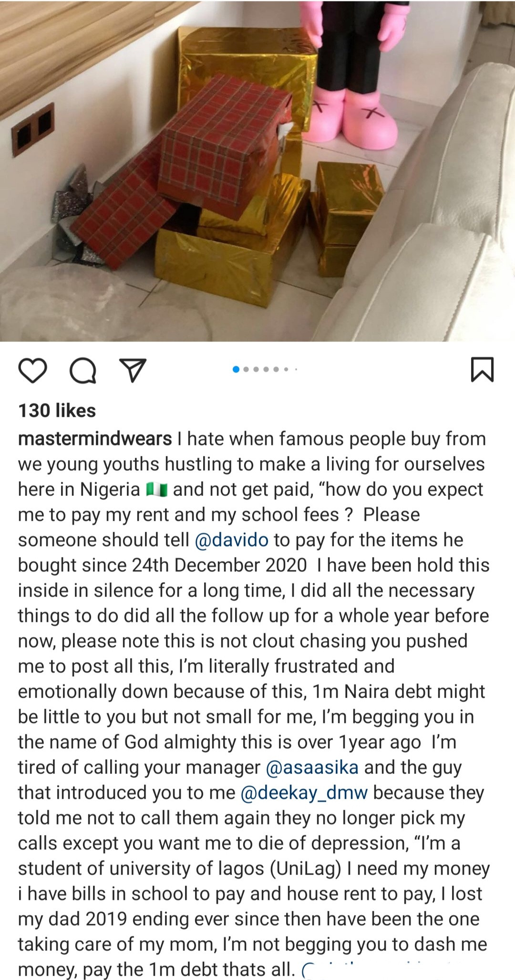Toggle the bookmark icon to save post
Viewport: 515px width, 980px height.
coord(482,370)
